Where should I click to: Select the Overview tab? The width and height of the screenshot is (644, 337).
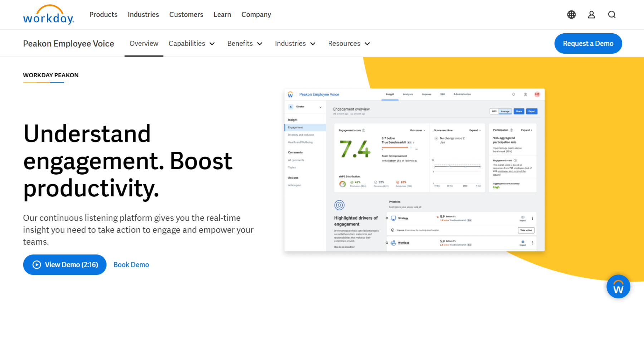(x=144, y=44)
